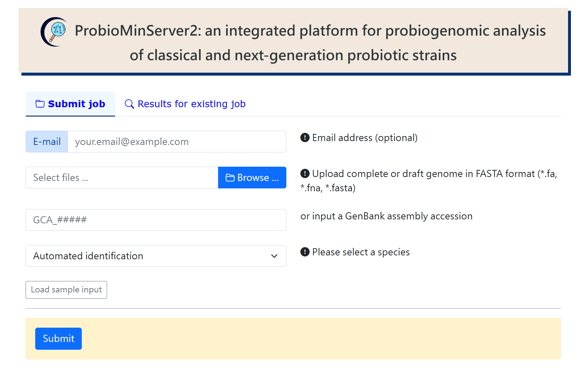The image size is (588, 385).
Task: Click the info icon beside Please select a species
Action: pyautogui.click(x=305, y=252)
